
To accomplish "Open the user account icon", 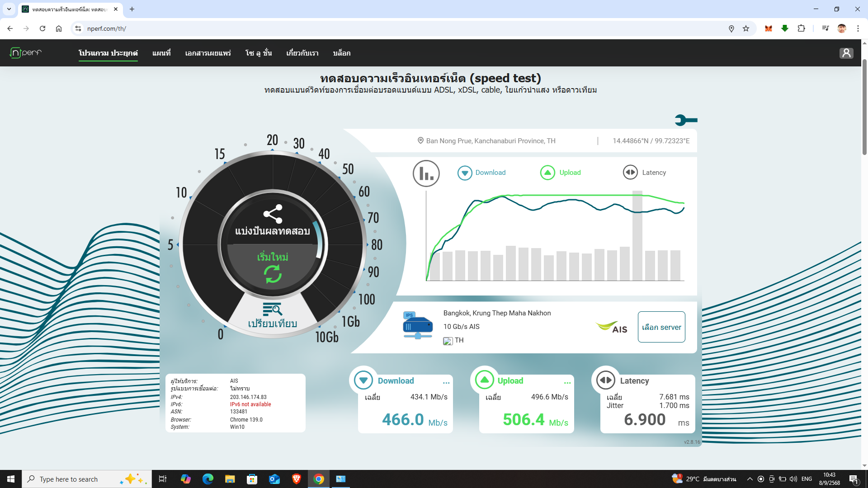I will coord(846,53).
